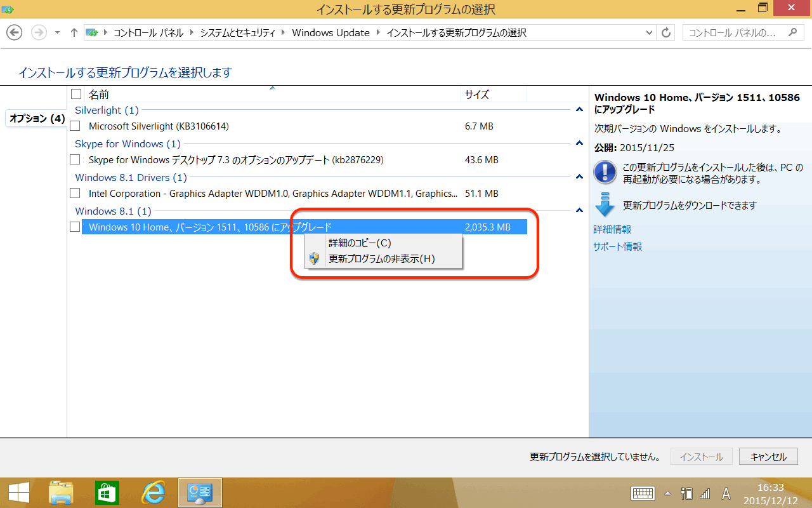Click the Control Panel address bar icon

pos(92,32)
